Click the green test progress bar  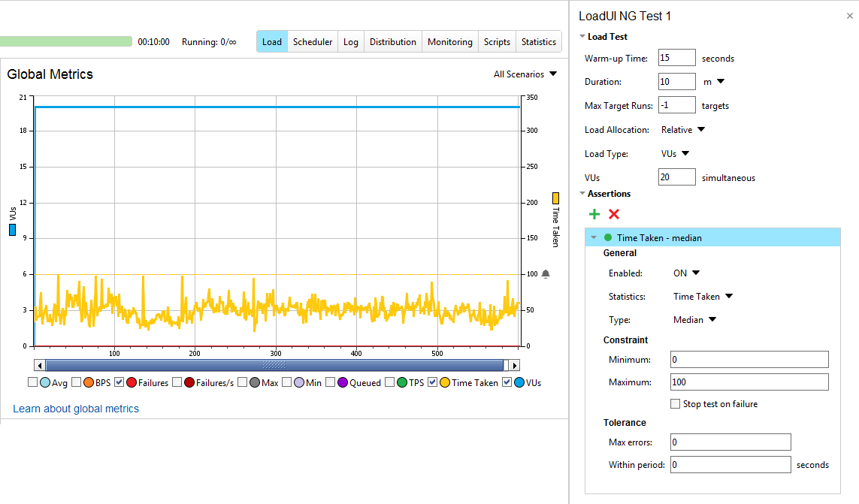66,42
